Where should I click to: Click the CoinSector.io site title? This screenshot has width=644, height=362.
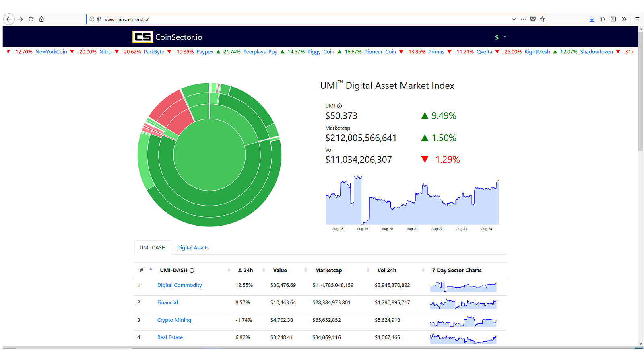(179, 37)
